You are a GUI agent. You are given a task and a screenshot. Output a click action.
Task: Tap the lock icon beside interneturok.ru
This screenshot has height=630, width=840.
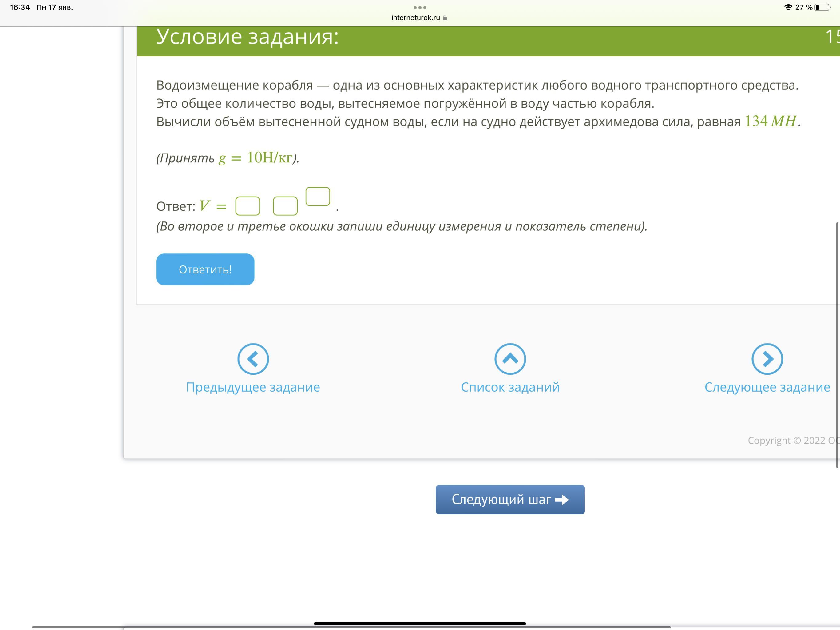click(445, 18)
